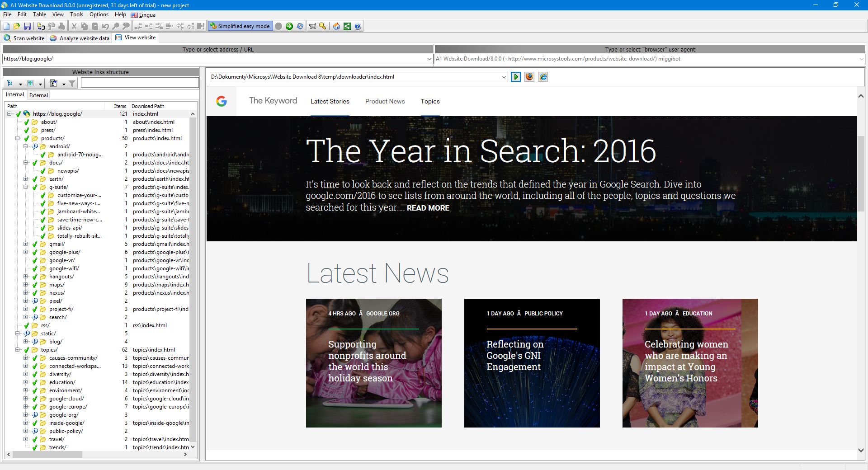This screenshot has width=868, height=470.
Task: Open the Lingua language menu
Action: 143,14
